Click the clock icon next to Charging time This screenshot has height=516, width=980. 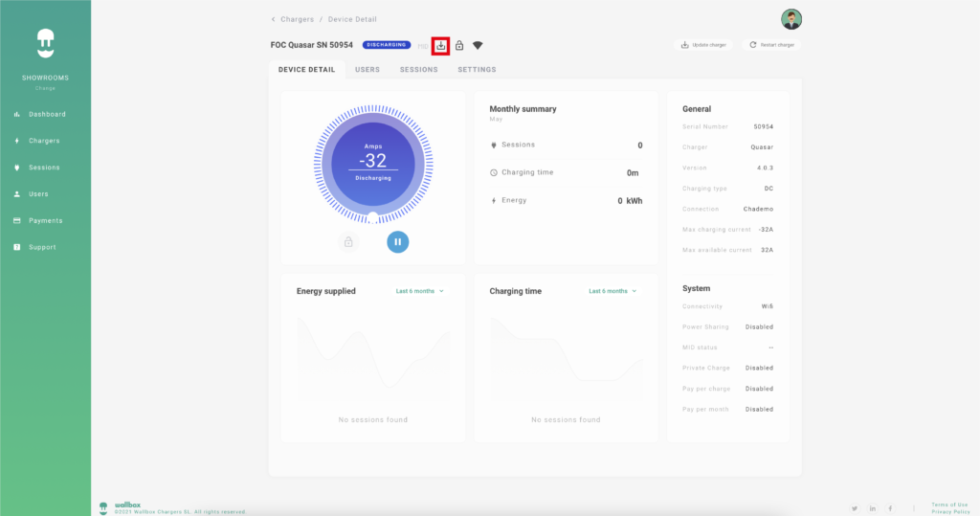[494, 172]
